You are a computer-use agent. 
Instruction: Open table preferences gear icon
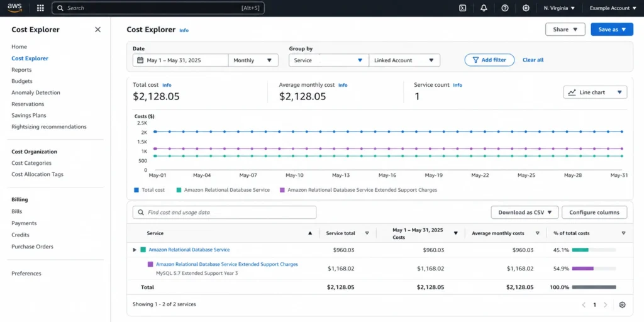pyautogui.click(x=622, y=305)
